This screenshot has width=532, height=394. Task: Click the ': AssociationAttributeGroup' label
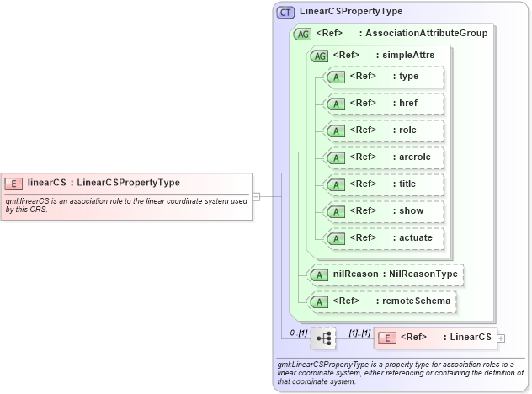tap(423, 33)
